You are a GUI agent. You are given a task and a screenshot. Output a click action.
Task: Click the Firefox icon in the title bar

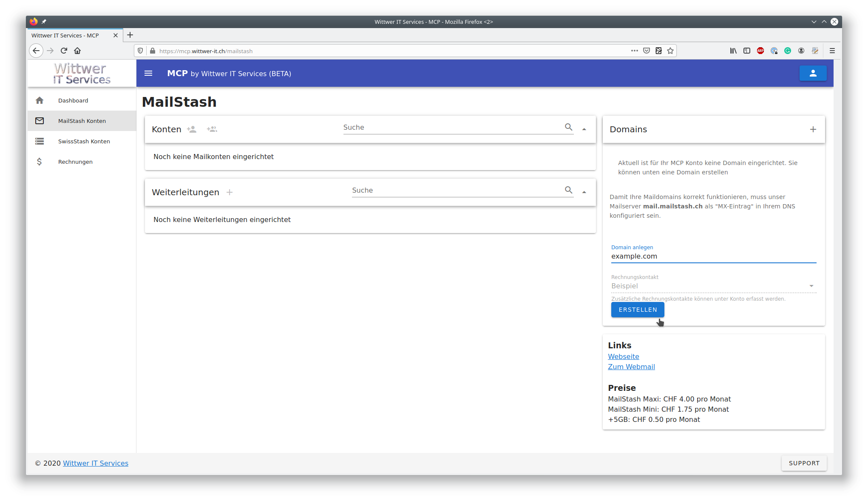coord(34,22)
